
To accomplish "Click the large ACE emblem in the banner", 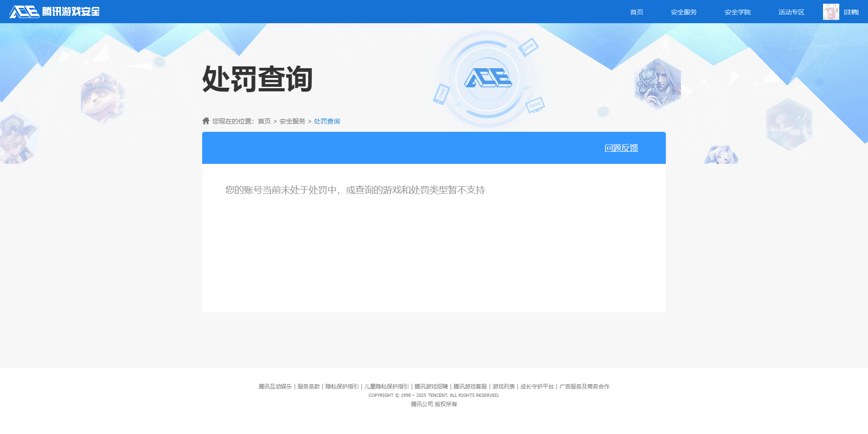I will click(488, 78).
